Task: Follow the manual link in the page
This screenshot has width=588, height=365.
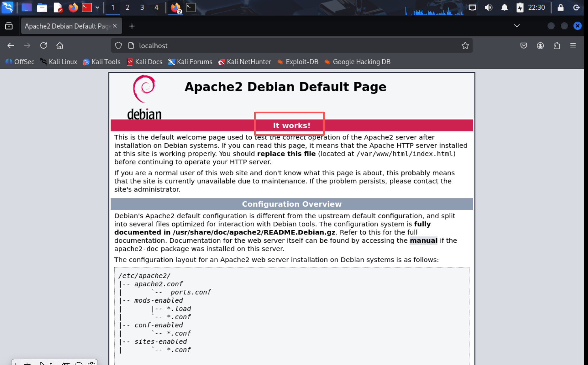Action: pos(423,241)
